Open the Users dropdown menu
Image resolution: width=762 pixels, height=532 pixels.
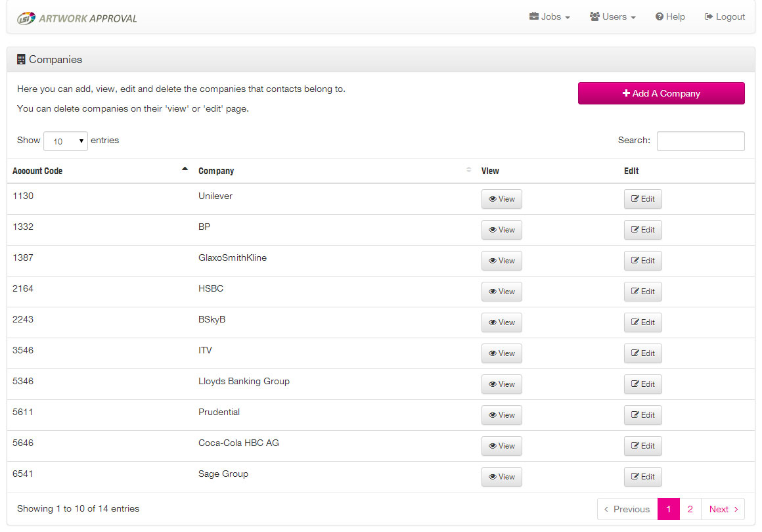(x=613, y=16)
